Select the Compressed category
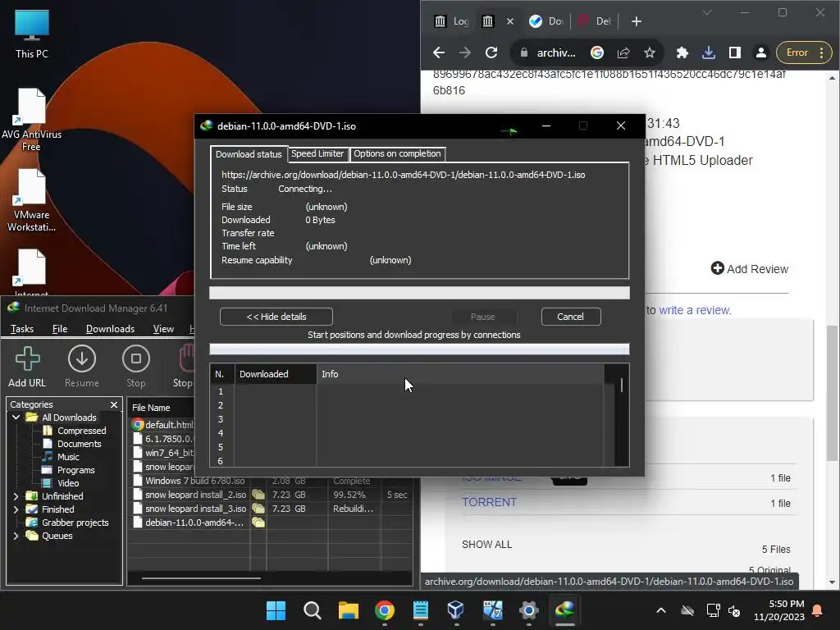Screen dimensions: 840x630 click(x=81, y=431)
